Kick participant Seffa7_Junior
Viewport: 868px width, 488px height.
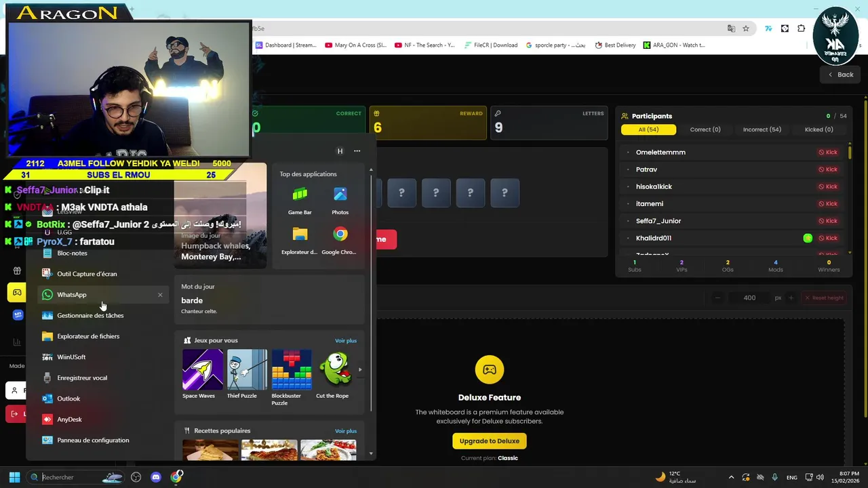point(828,221)
